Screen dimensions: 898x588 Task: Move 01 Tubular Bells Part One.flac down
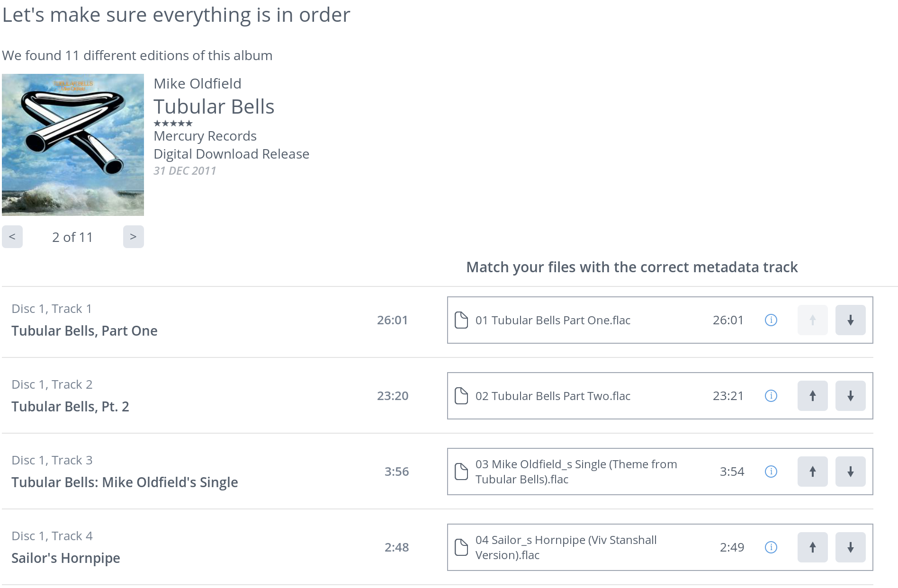click(x=850, y=320)
